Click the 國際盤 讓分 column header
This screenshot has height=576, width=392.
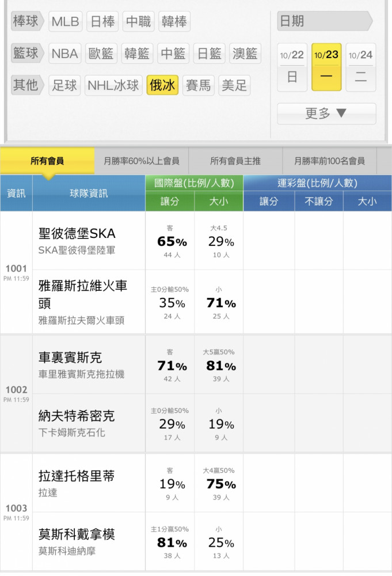pyautogui.click(x=170, y=201)
